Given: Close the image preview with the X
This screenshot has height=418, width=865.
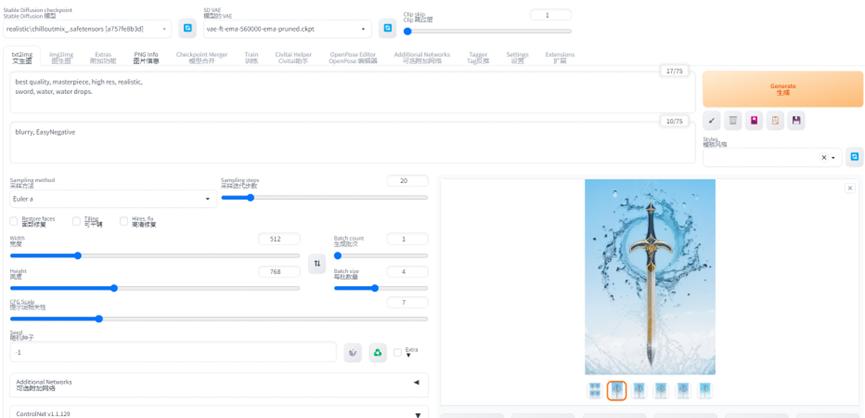Looking at the screenshot, I should pos(850,188).
